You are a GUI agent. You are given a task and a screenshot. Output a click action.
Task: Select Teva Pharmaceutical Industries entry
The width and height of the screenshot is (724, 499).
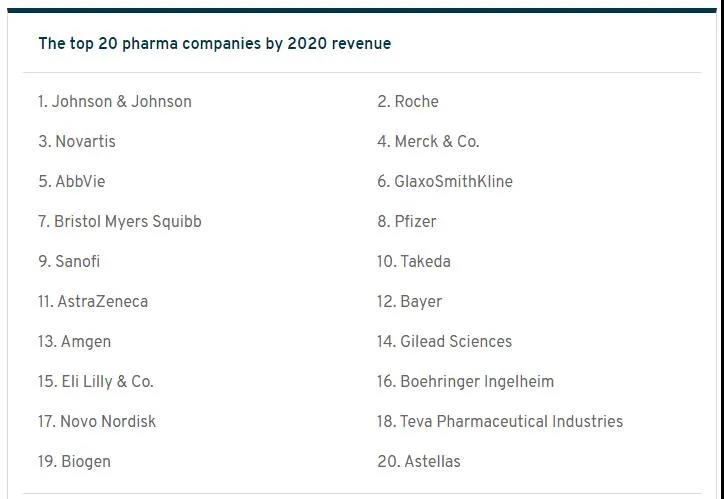(500, 421)
